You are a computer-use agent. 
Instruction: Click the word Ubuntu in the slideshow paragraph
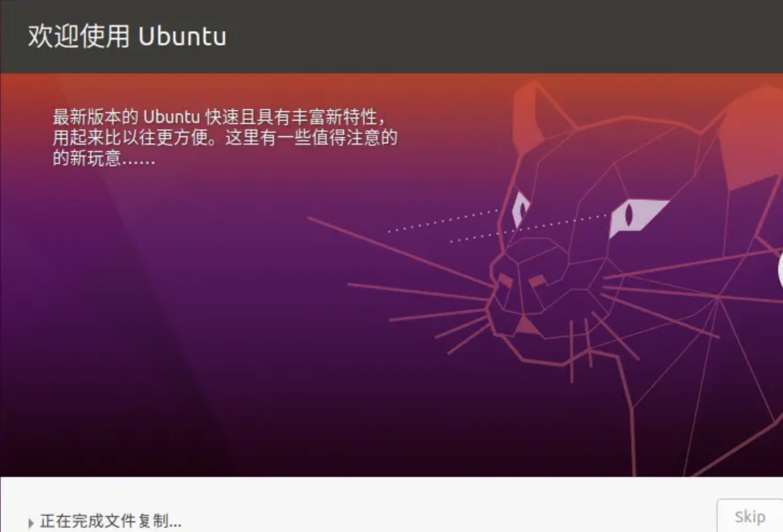[171, 117]
